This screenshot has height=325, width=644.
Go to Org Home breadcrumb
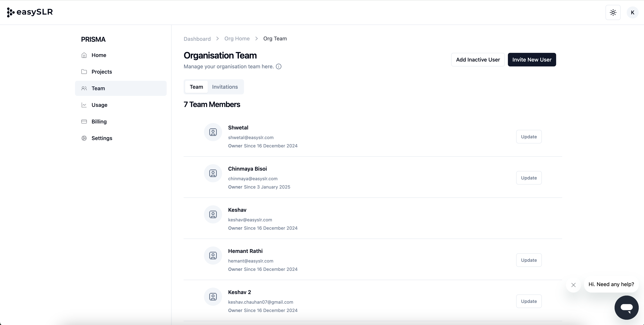(237, 39)
